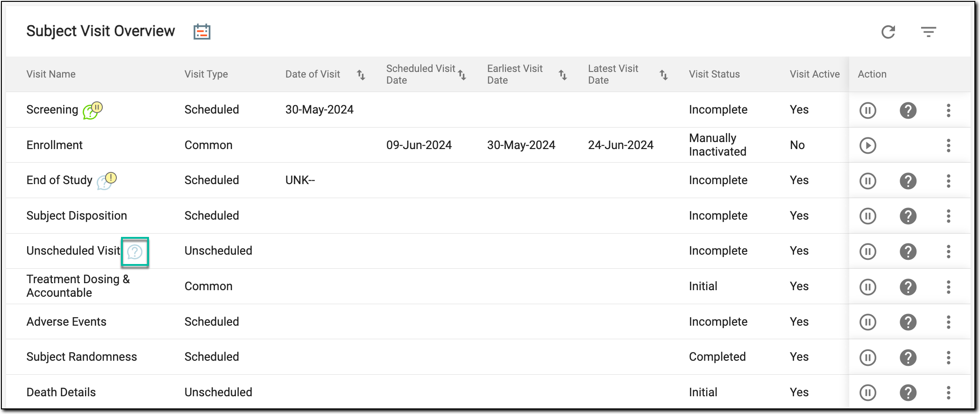Open more actions menu for Treatment Dosing & Accountable
Screen dimensions: 980x414
pos(948,287)
